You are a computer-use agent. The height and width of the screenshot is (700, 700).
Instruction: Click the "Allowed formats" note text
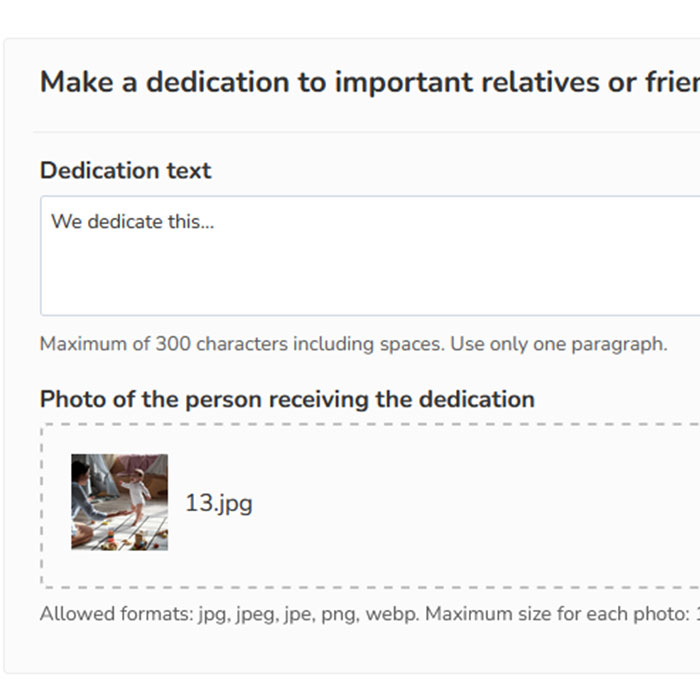point(370,614)
